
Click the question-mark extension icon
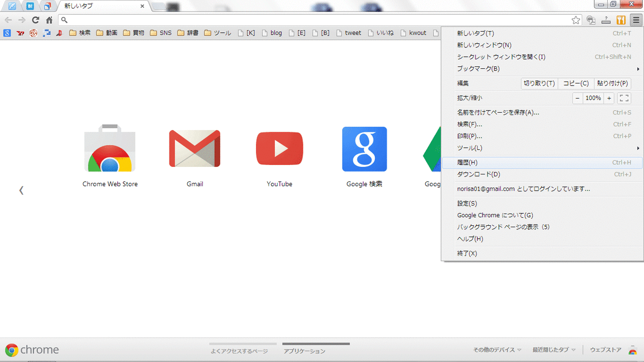click(606, 20)
